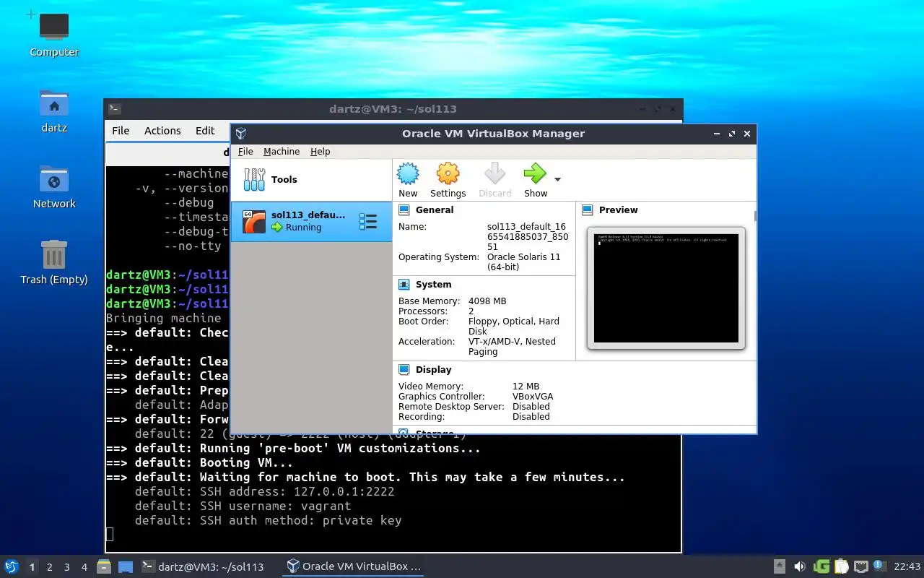Switch to workspace 4 in the pager
This screenshot has width=924, height=578.
pyautogui.click(x=84, y=567)
